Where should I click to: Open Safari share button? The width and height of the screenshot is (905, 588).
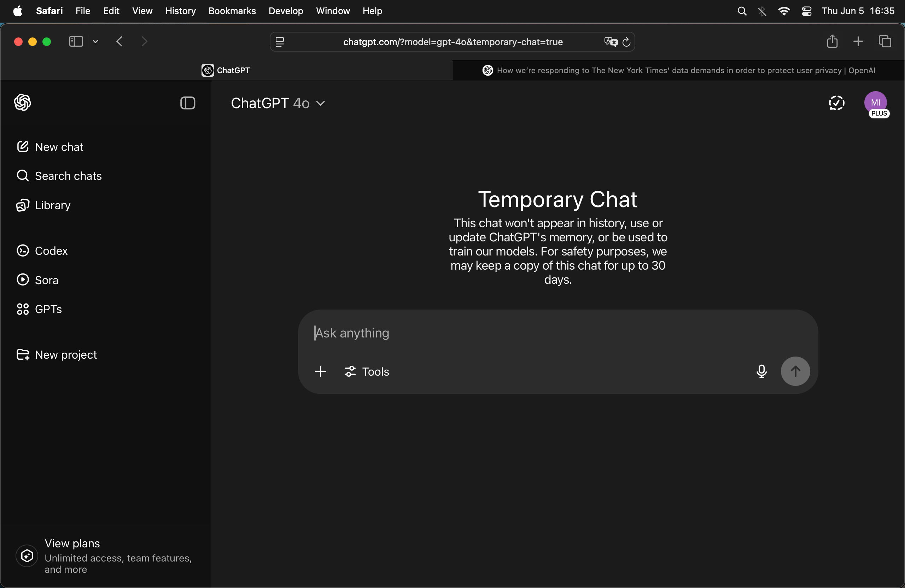[x=833, y=41]
